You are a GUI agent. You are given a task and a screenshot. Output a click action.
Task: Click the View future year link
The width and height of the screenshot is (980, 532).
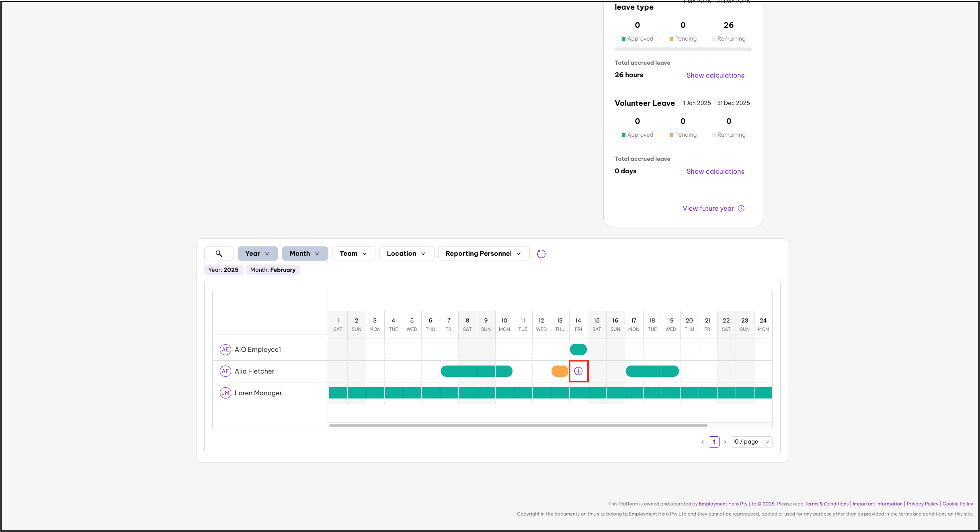coord(708,208)
